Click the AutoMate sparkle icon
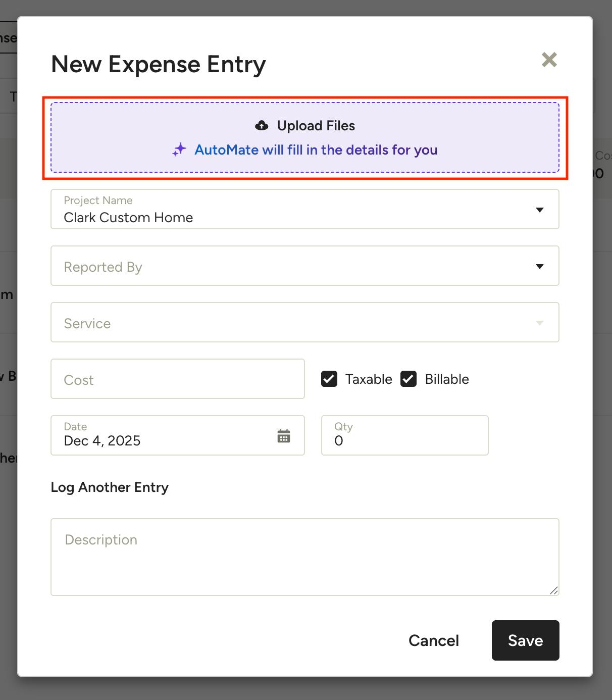The width and height of the screenshot is (612, 700). pos(179,149)
